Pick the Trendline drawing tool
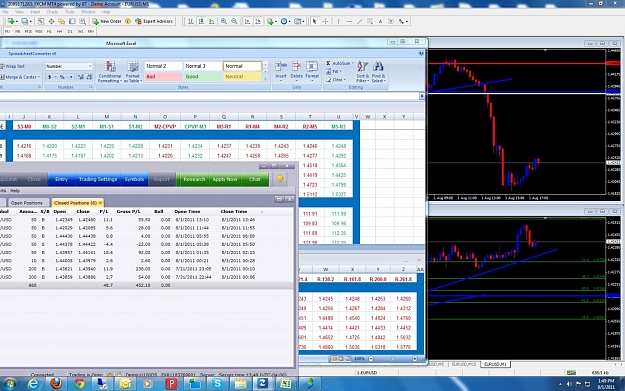Screen dimensions: 625x391 (x=360, y=21)
